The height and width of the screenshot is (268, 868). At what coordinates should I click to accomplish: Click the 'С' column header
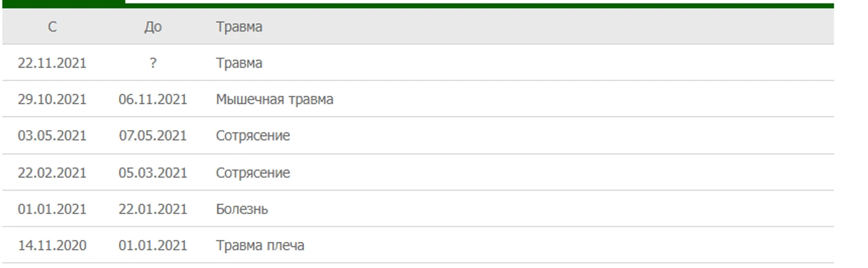point(52,27)
